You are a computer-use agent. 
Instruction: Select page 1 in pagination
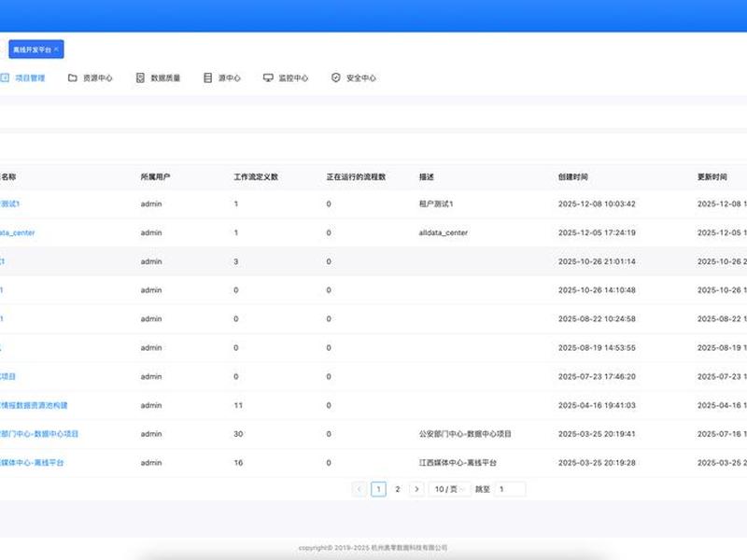pos(378,489)
